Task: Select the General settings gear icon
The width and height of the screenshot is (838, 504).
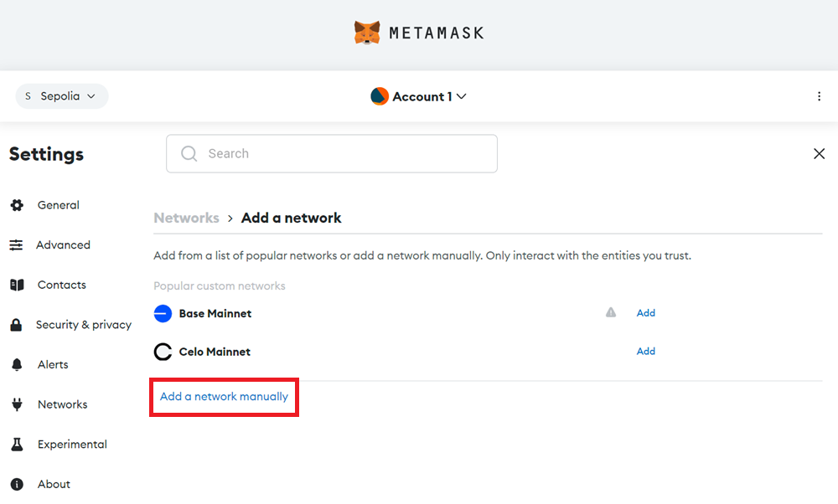Action: 17,205
